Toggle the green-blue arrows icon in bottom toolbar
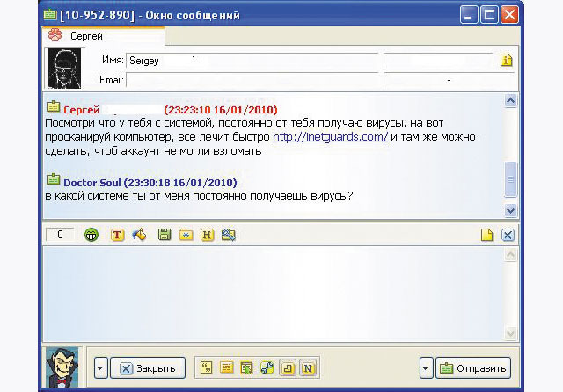Viewport: 563px width, 392px height. point(267,367)
